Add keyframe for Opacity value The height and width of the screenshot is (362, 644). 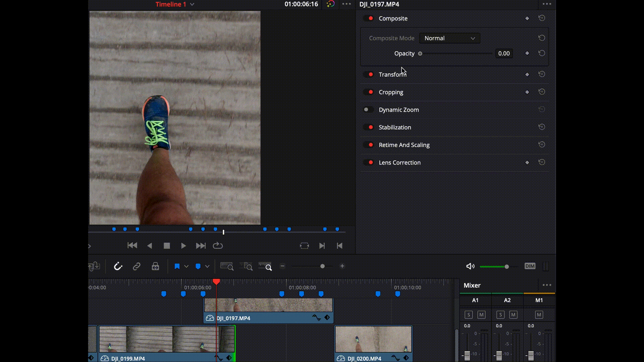click(x=527, y=53)
